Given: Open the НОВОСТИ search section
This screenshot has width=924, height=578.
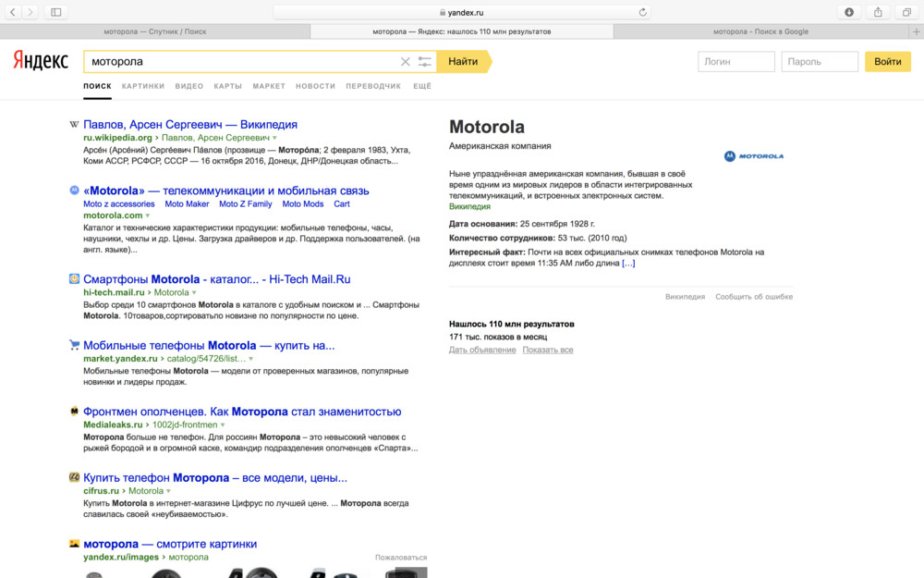Looking at the screenshot, I should (x=315, y=86).
